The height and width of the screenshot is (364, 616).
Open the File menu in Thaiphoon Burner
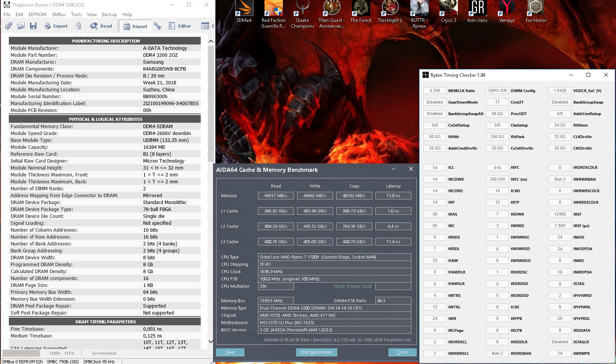pos(7,15)
